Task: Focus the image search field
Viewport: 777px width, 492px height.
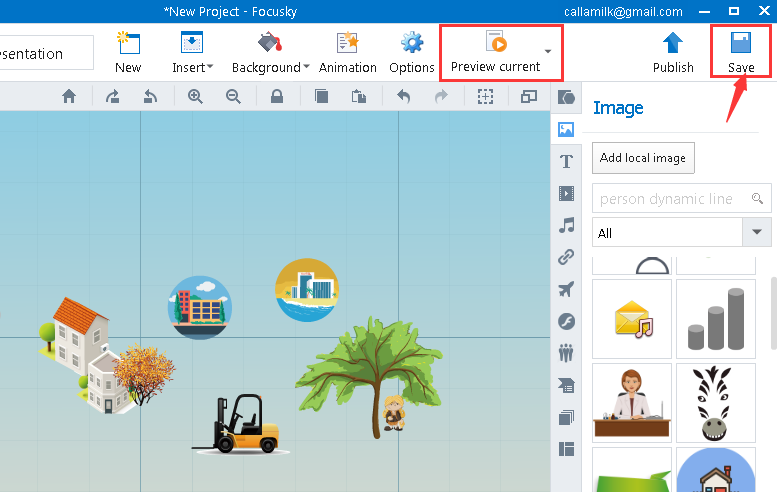Action: [x=671, y=199]
